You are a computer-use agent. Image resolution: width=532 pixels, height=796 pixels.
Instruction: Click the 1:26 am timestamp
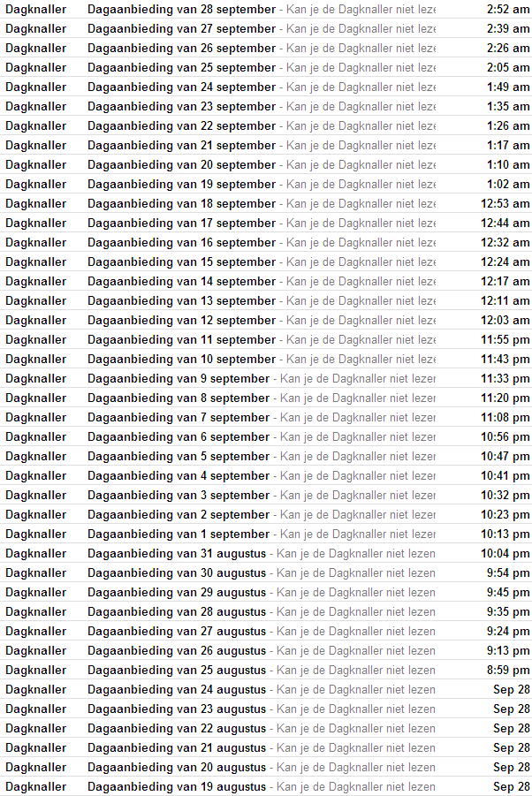(x=508, y=126)
